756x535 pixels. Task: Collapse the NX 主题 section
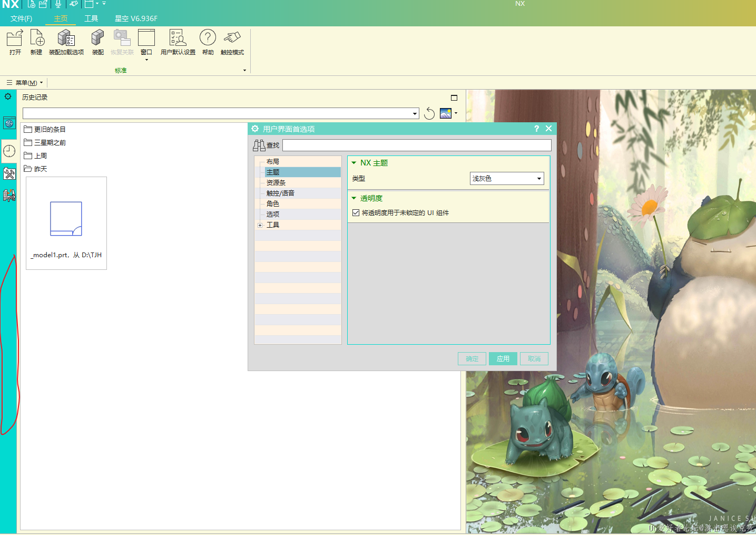click(354, 163)
